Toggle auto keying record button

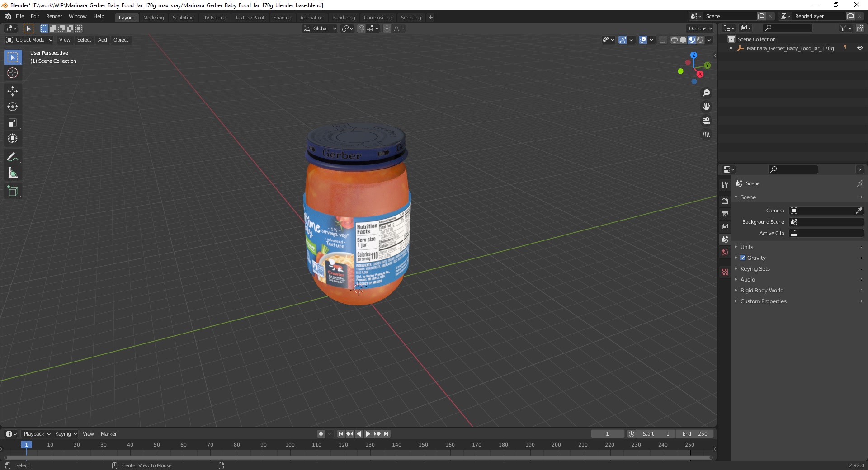(321, 434)
